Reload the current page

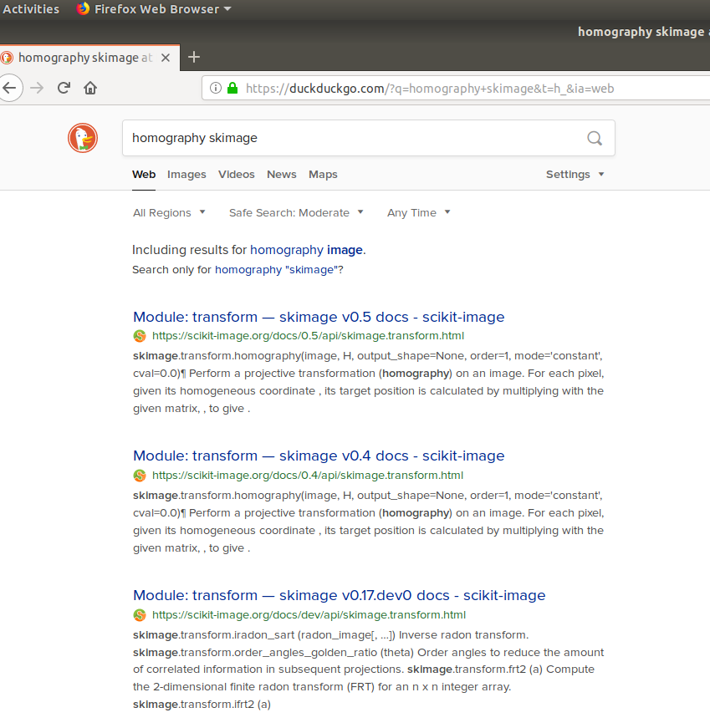pyautogui.click(x=64, y=88)
